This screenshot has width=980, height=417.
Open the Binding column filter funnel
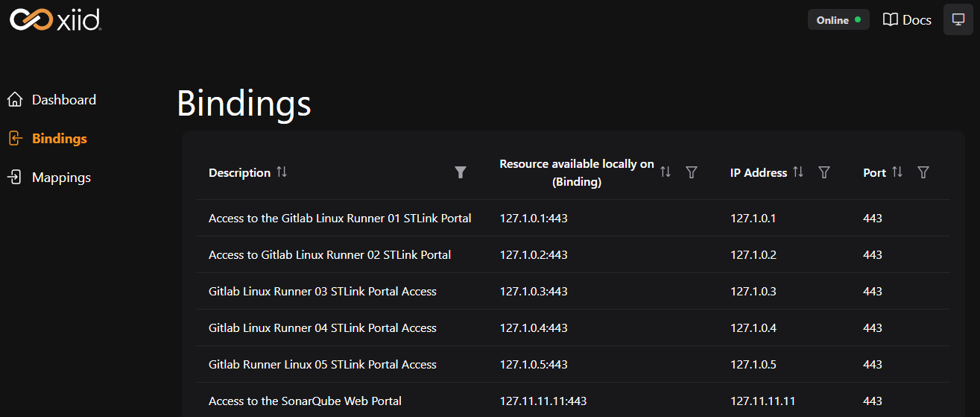point(692,172)
